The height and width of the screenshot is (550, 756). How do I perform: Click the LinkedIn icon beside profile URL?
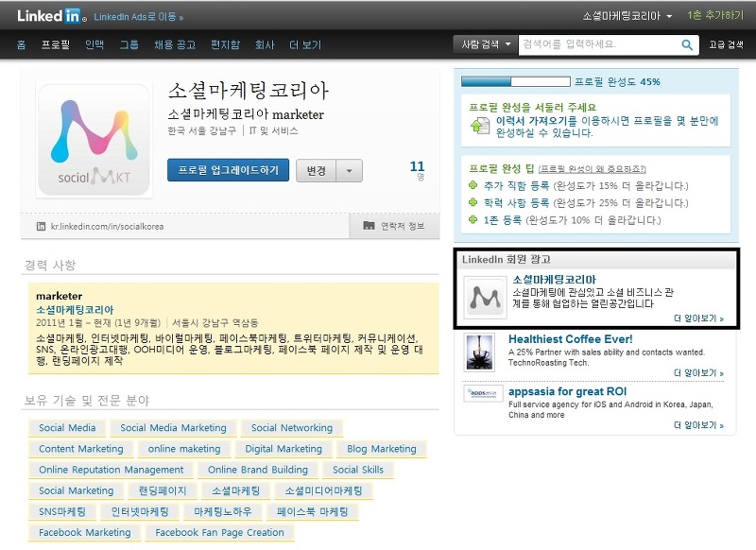(41, 227)
